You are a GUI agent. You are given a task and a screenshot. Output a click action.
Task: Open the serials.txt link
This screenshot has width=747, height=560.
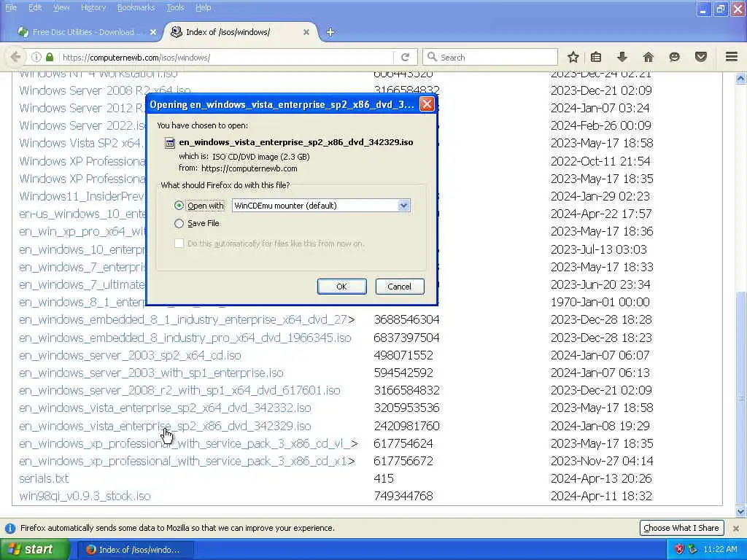pyautogui.click(x=44, y=478)
